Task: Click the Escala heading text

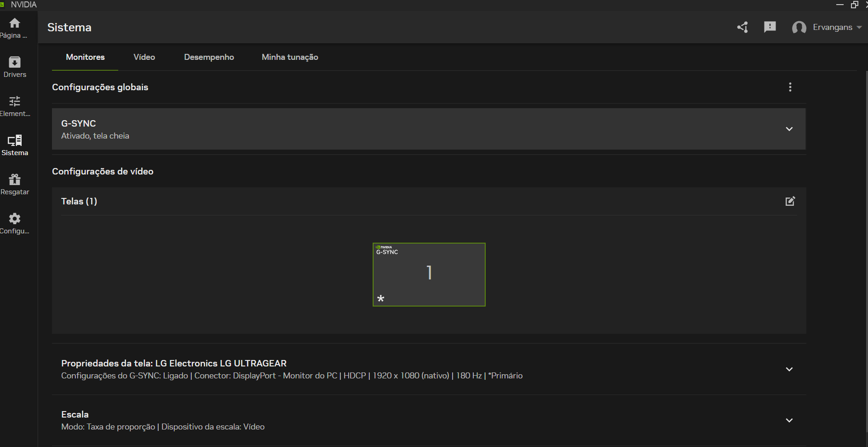Action: coord(75,414)
